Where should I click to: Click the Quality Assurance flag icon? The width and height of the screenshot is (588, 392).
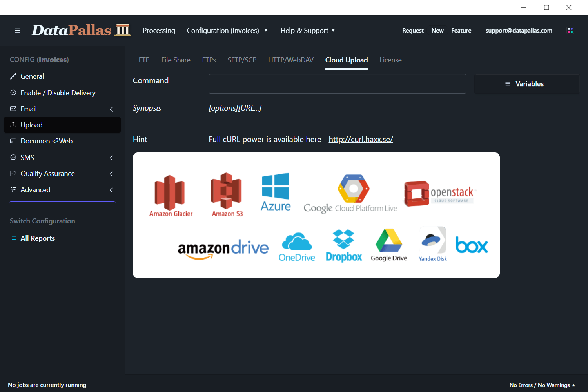[13, 173]
